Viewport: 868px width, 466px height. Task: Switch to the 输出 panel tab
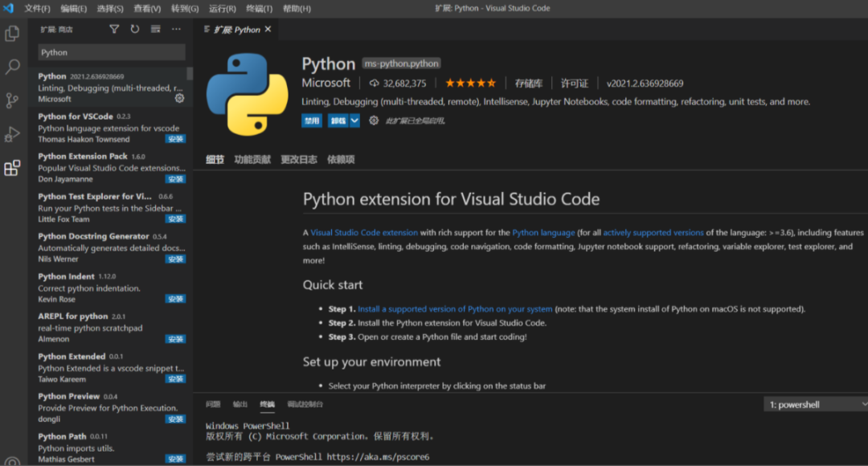[240, 404]
